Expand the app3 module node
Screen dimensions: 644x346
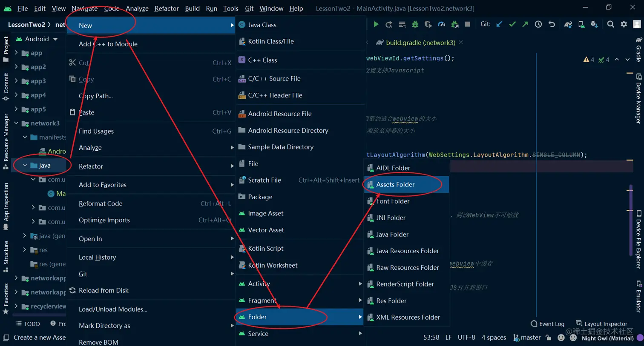[16, 81]
